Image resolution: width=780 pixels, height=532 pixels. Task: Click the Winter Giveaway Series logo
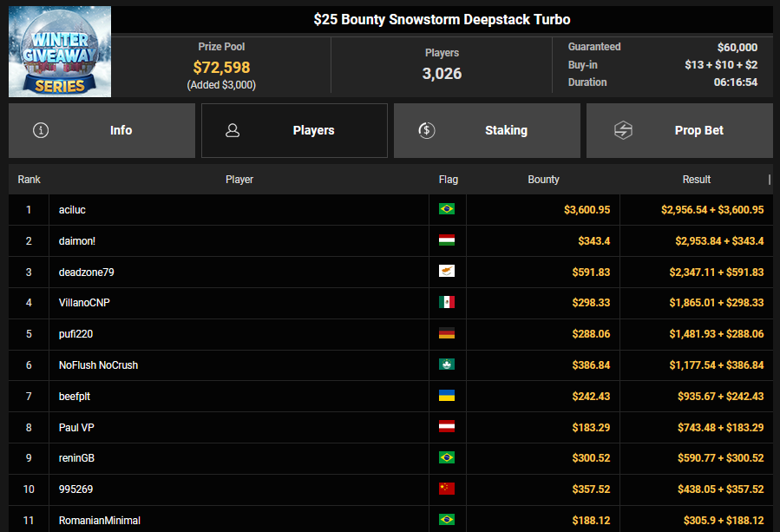coord(60,52)
